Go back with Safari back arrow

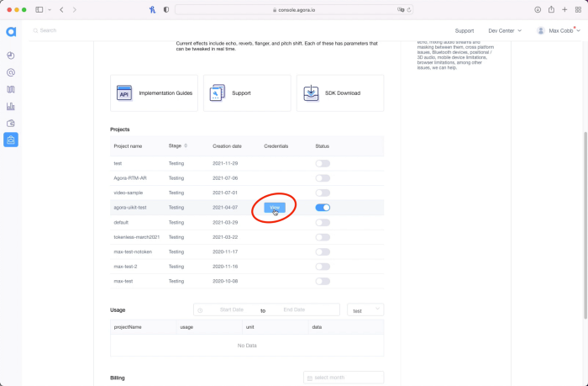61,10
